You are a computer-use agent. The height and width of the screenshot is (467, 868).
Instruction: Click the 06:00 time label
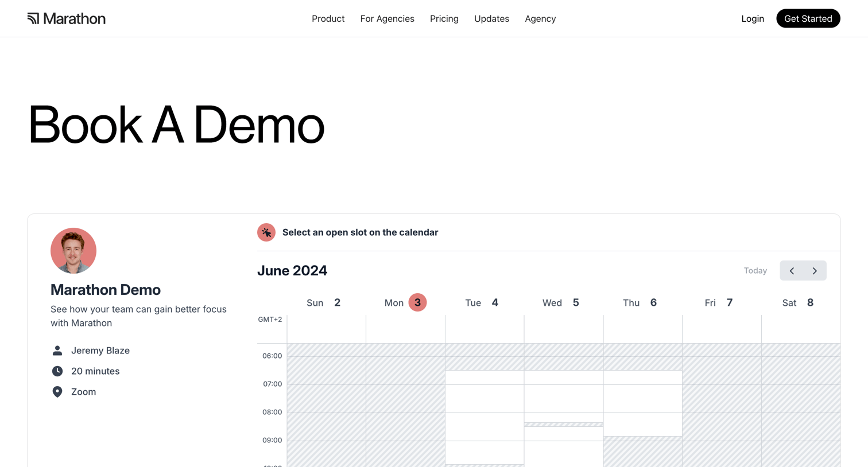272,356
